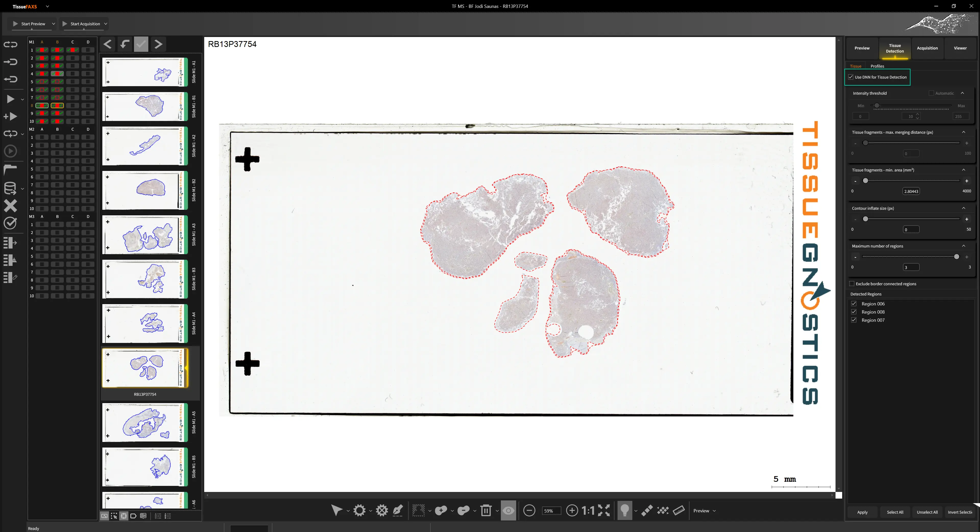
Task: Click the trash delete icon
Action: pos(486,510)
